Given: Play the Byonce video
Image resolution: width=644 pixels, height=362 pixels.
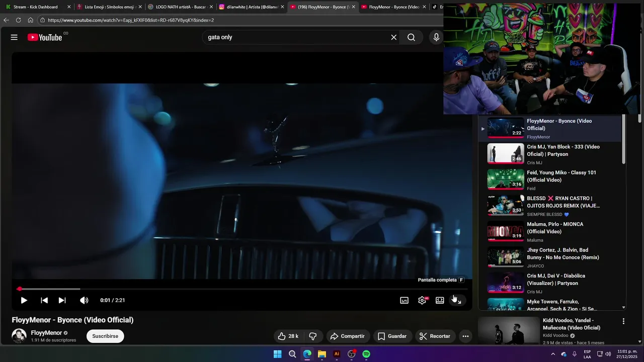Looking at the screenshot, I should [24, 300].
